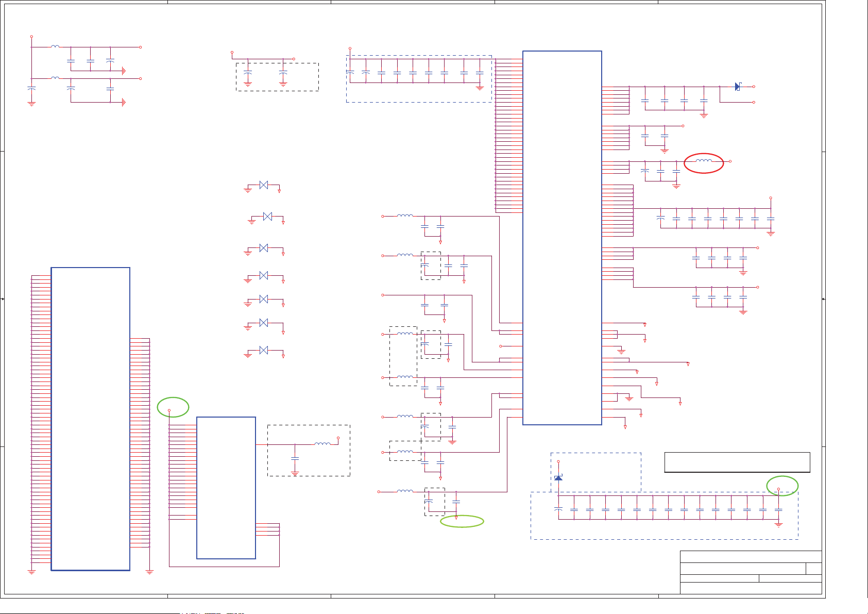Click the empty note box above title block
This screenshot has height=614, width=868.
click(x=737, y=462)
